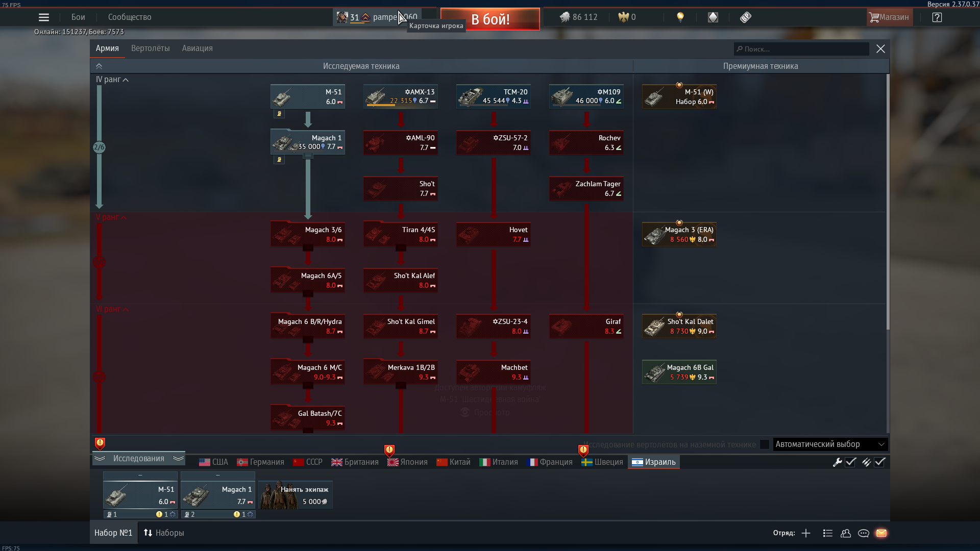Click the silver lions balance 86 112
The height and width of the screenshot is (551, 980).
pyautogui.click(x=578, y=17)
